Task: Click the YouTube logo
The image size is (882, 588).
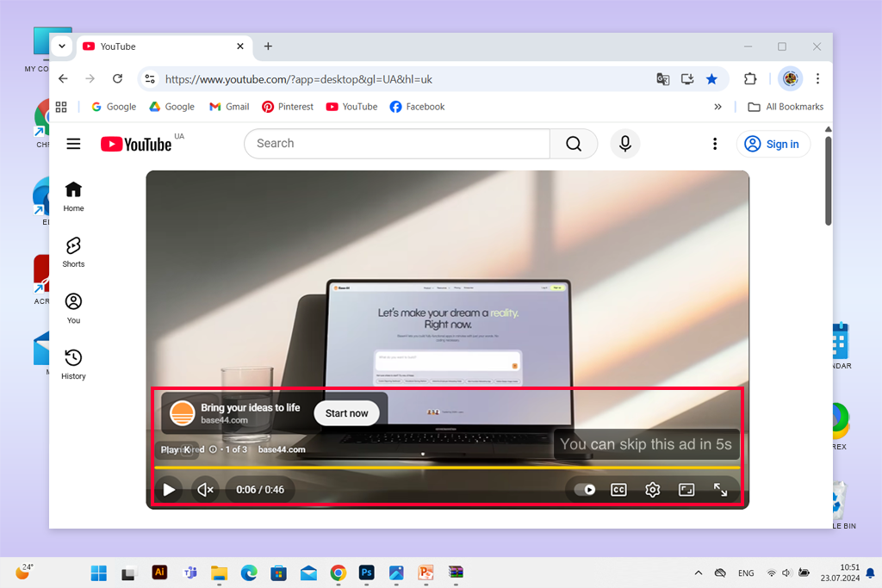Action: tap(136, 145)
